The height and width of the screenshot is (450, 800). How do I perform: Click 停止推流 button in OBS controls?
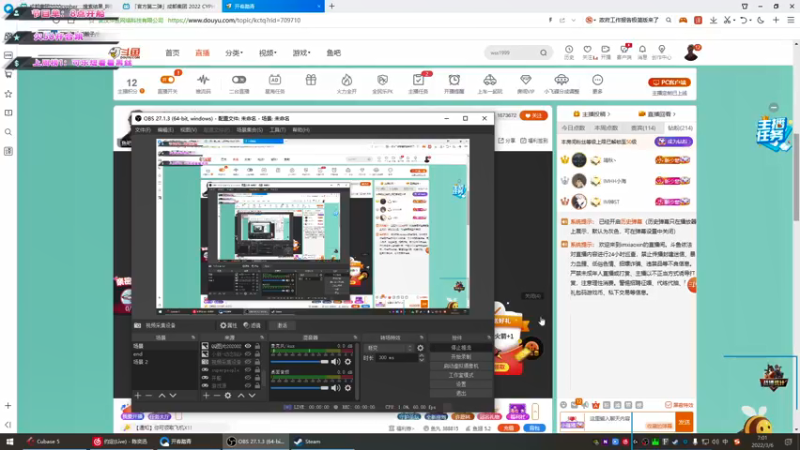pos(461,347)
